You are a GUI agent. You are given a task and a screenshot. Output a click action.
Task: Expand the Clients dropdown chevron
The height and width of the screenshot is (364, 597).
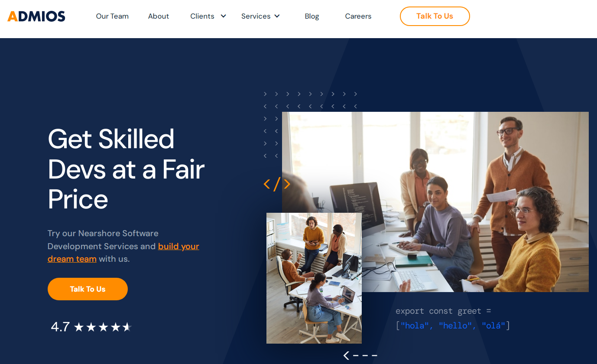224,16
